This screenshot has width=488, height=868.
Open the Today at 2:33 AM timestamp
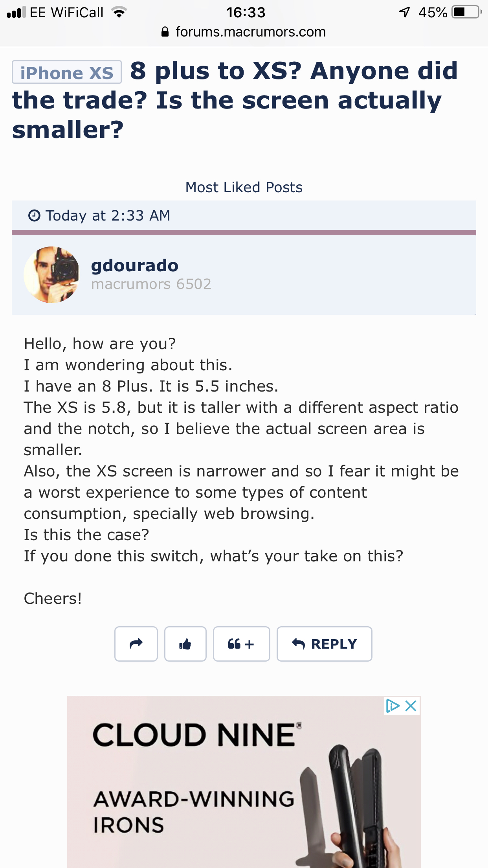[x=108, y=216]
